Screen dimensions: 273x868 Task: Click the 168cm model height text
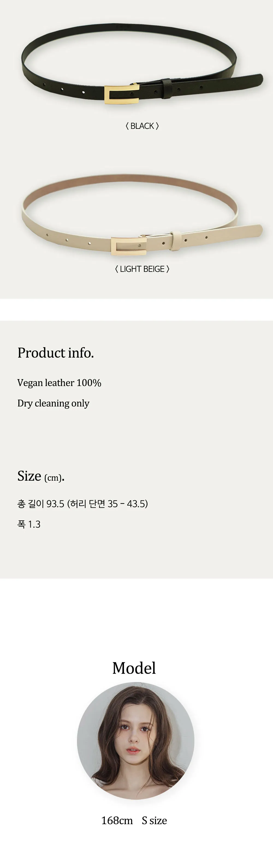pyautogui.click(x=117, y=821)
